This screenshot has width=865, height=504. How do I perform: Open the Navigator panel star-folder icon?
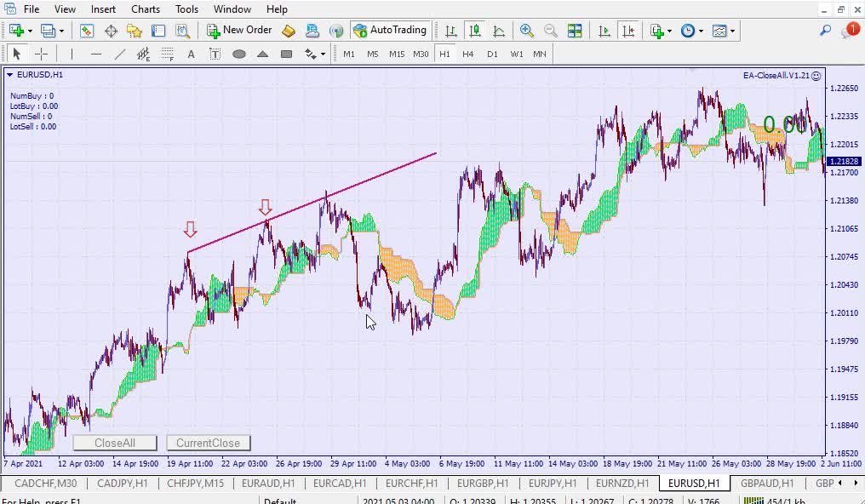click(x=135, y=31)
